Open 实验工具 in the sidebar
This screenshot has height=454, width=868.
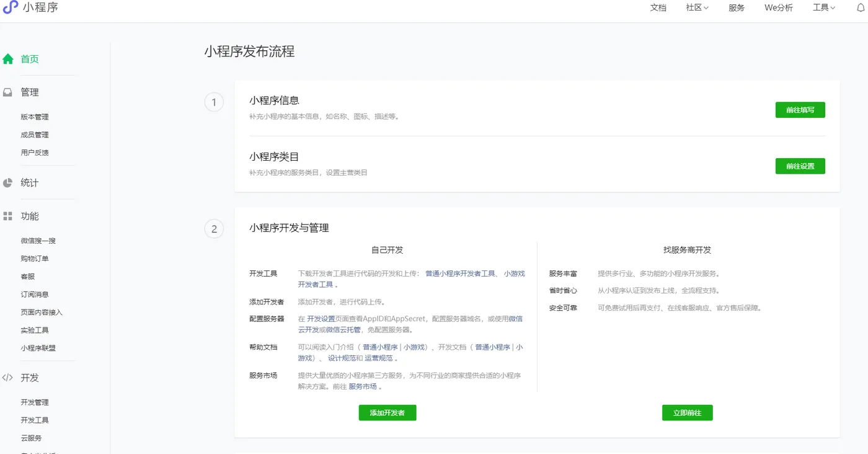(35, 331)
